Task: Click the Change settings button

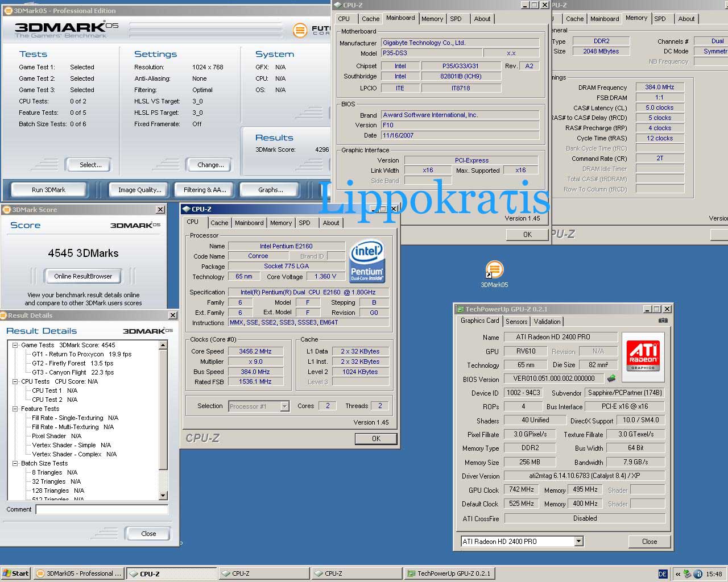Action: [x=210, y=165]
